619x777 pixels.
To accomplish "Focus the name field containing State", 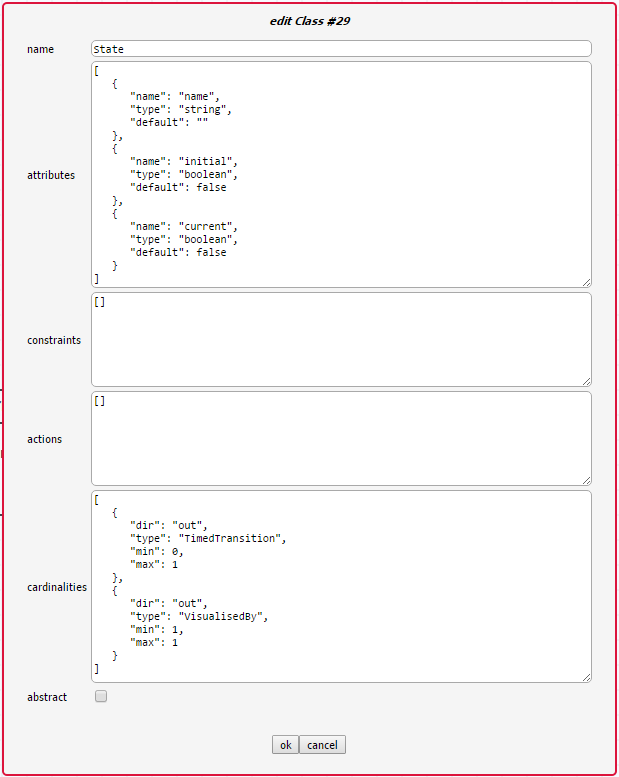I will coord(340,48).
